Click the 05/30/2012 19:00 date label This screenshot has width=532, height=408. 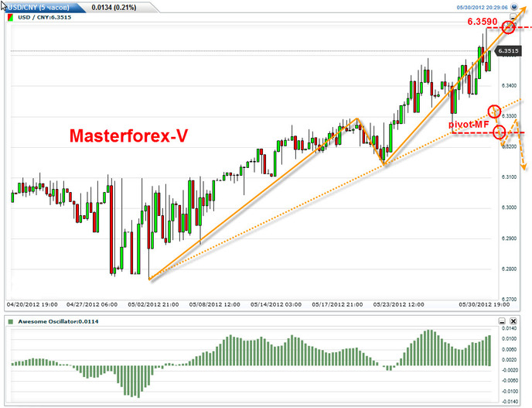click(x=485, y=305)
